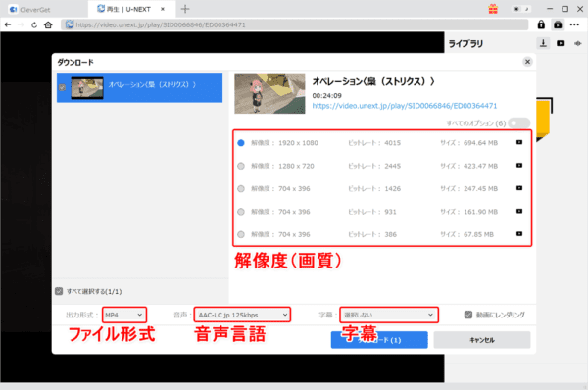Click the URL address bar

click(294, 24)
